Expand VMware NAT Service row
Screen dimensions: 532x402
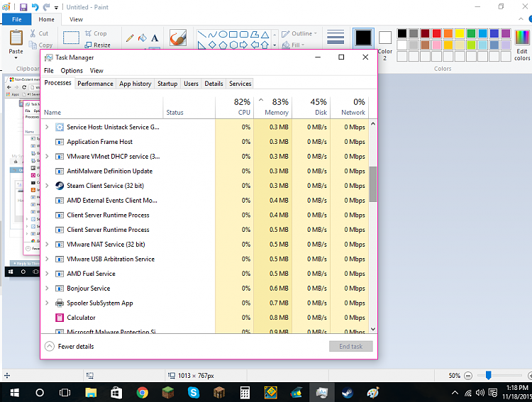tap(47, 245)
